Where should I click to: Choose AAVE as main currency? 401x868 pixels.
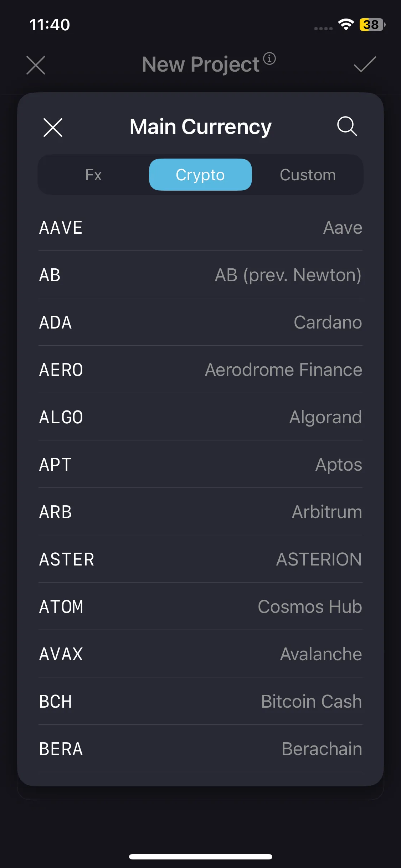[x=200, y=228]
